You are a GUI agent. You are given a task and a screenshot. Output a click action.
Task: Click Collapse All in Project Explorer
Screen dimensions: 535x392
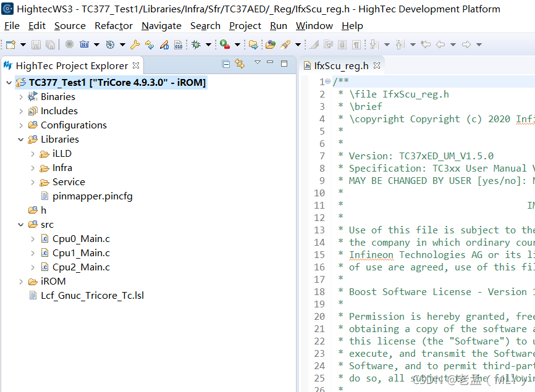[226, 64]
